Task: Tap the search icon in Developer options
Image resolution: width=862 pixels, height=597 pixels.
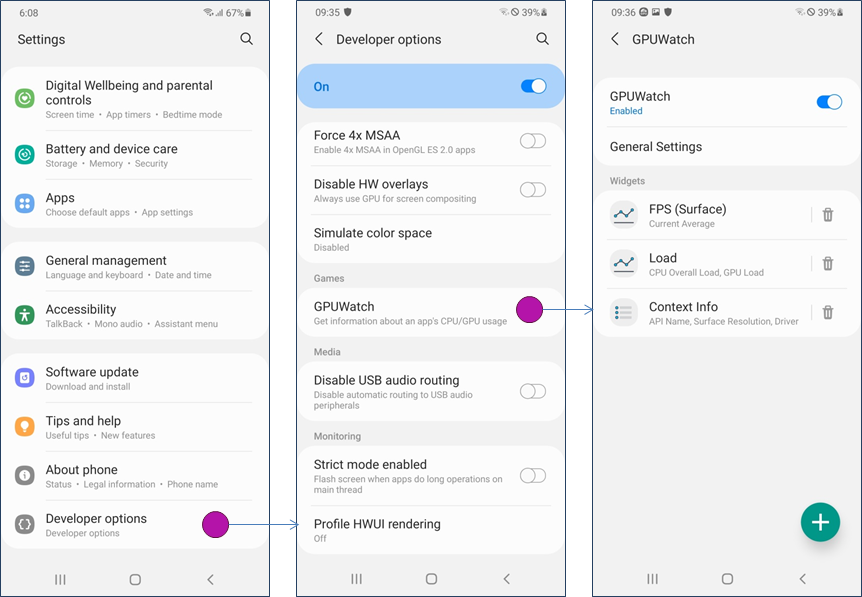Action: [x=542, y=39]
